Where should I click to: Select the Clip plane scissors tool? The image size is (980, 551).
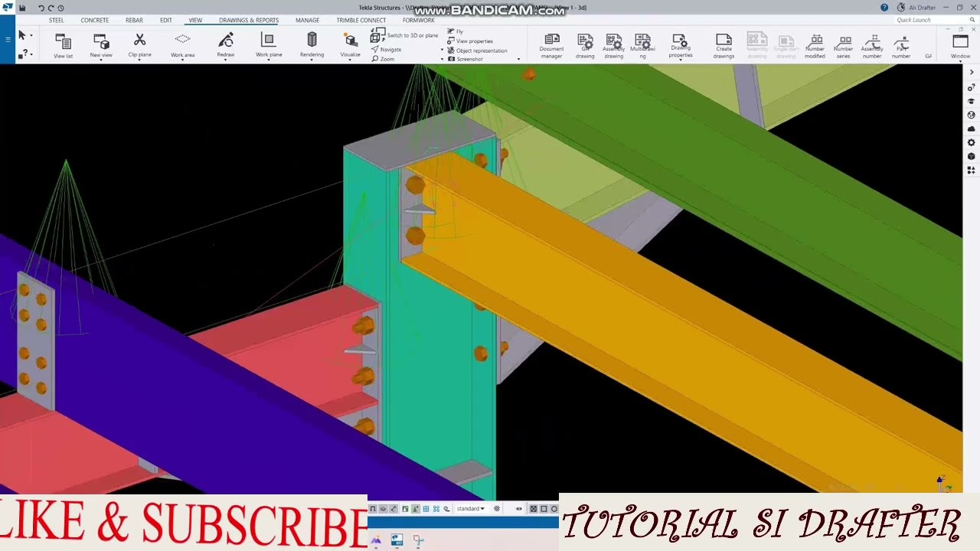pos(139,45)
